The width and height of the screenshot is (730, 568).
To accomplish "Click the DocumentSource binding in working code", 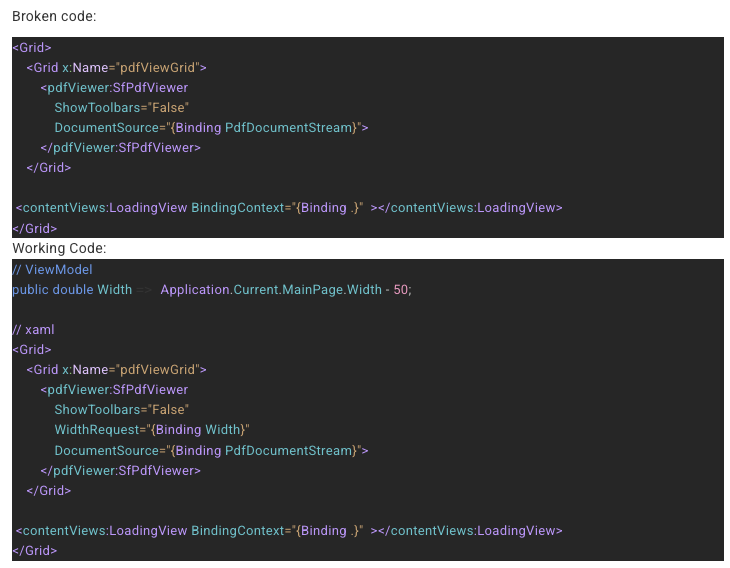I will coord(211,450).
